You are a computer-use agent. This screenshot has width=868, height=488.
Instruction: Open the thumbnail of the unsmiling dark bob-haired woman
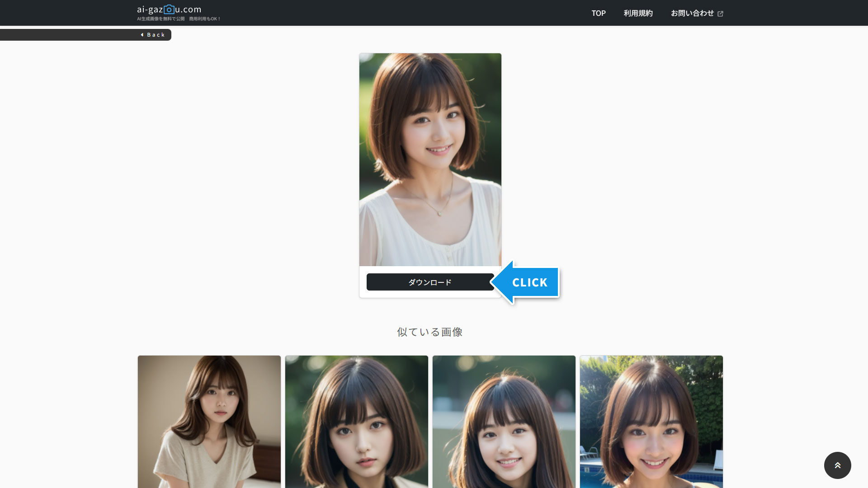357,422
